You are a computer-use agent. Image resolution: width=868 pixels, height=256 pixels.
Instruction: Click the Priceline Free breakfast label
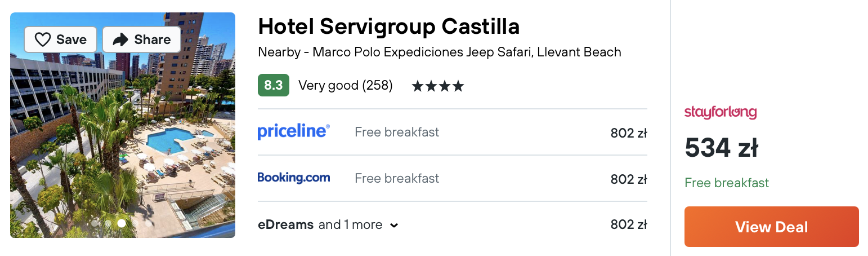coord(397,132)
